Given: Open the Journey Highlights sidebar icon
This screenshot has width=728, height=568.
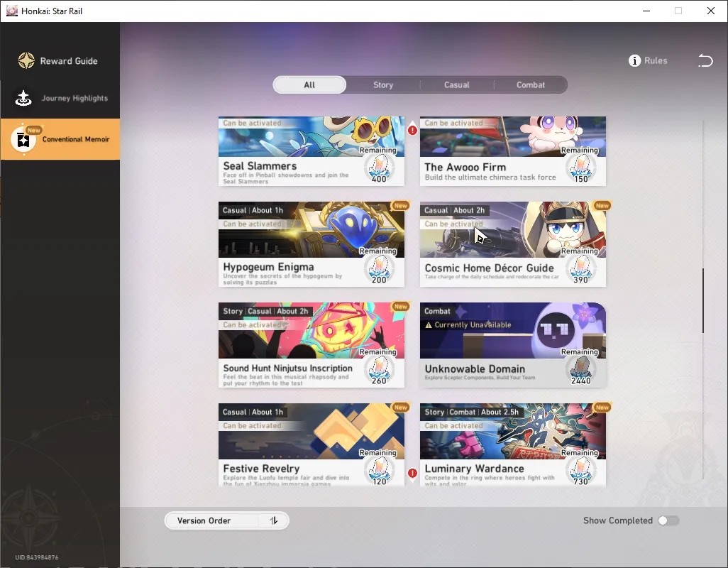Looking at the screenshot, I should 23,98.
